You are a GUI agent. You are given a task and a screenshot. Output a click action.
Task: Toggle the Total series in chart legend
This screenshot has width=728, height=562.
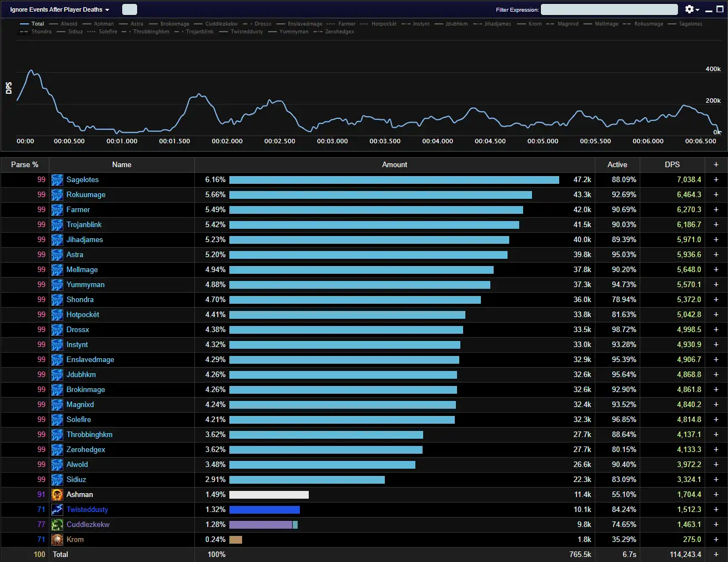32,24
